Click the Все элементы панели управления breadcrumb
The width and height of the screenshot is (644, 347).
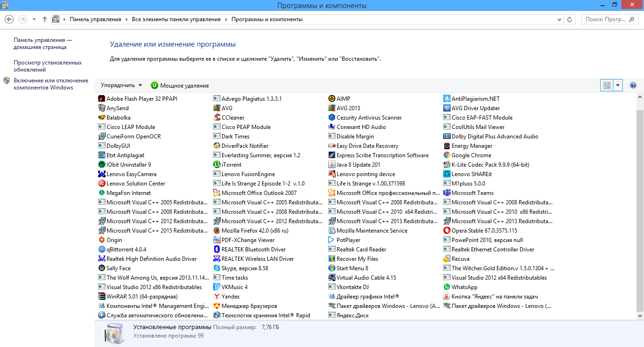[x=176, y=19]
